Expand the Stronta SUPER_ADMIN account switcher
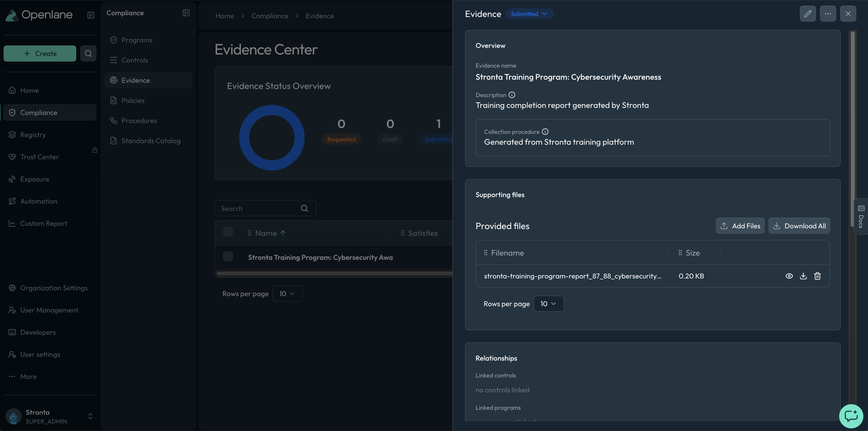This screenshot has height=431, width=868. pos(90,416)
